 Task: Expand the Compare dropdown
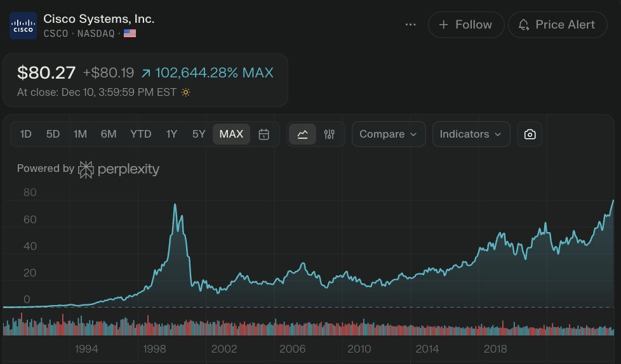[x=388, y=134]
